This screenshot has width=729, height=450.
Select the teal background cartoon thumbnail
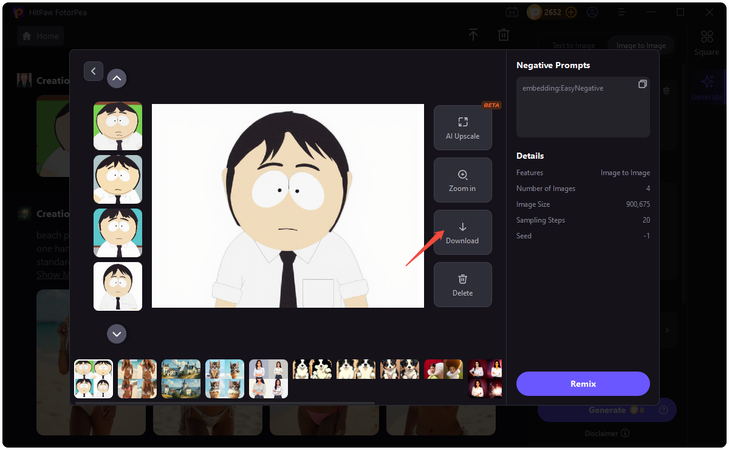(118, 233)
